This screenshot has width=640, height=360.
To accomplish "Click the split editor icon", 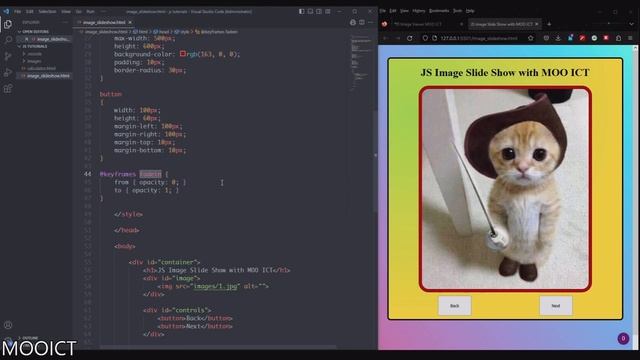I will click(362, 22).
